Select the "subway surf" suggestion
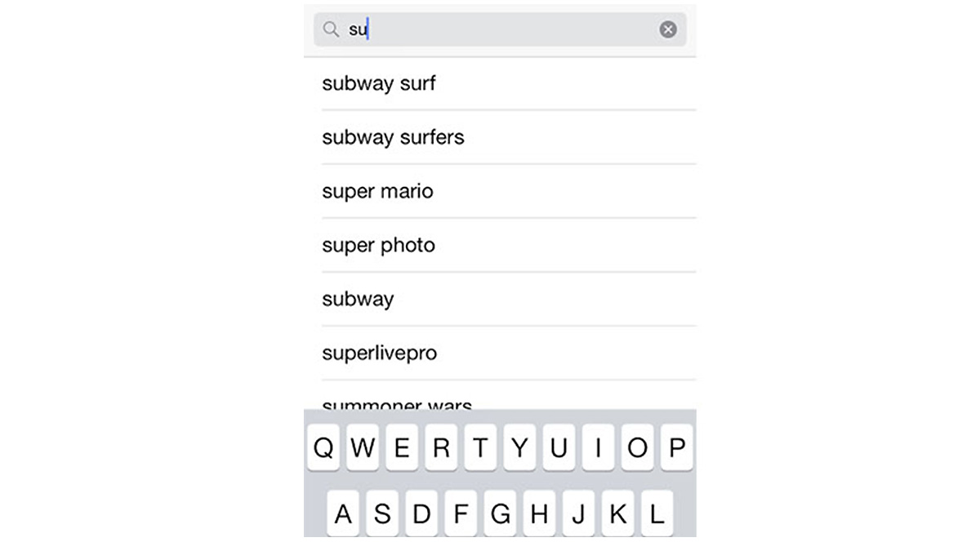Viewport: 980px width, 551px height. pyautogui.click(x=379, y=83)
